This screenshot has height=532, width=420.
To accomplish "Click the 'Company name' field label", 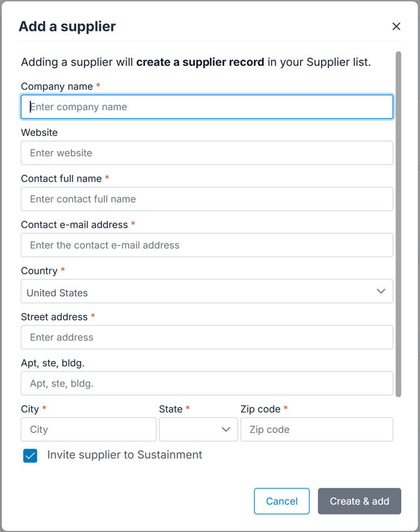I will pos(57,86).
